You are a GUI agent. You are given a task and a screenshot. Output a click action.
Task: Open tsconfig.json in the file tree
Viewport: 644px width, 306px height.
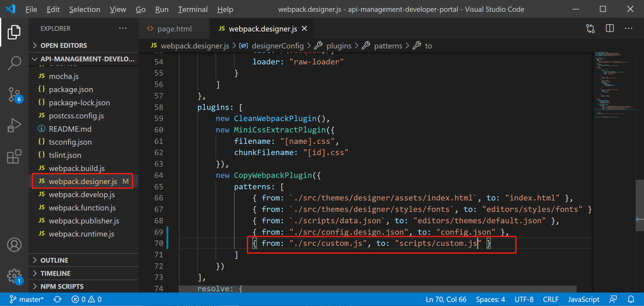click(84, 142)
